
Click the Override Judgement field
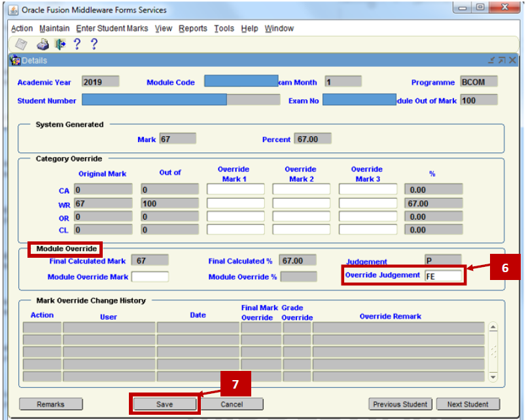pyautogui.click(x=444, y=277)
